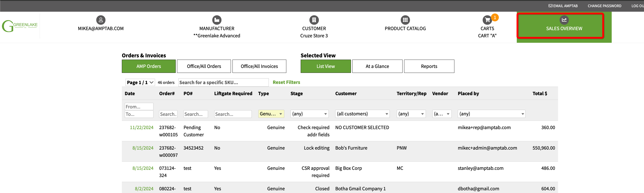The height and width of the screenshot is (193, 644).
Task: Click the Sales Overview chart icon
Action: [x=564, y=20]
